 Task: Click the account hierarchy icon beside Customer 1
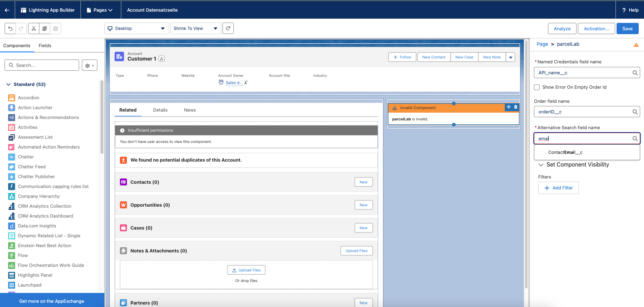click(162, 59)
